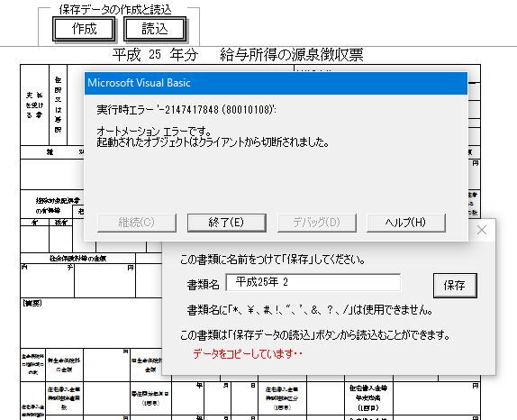Click the 書類名 text field
Viewport: 517px width, 420px height.
(x=313, y=282)
